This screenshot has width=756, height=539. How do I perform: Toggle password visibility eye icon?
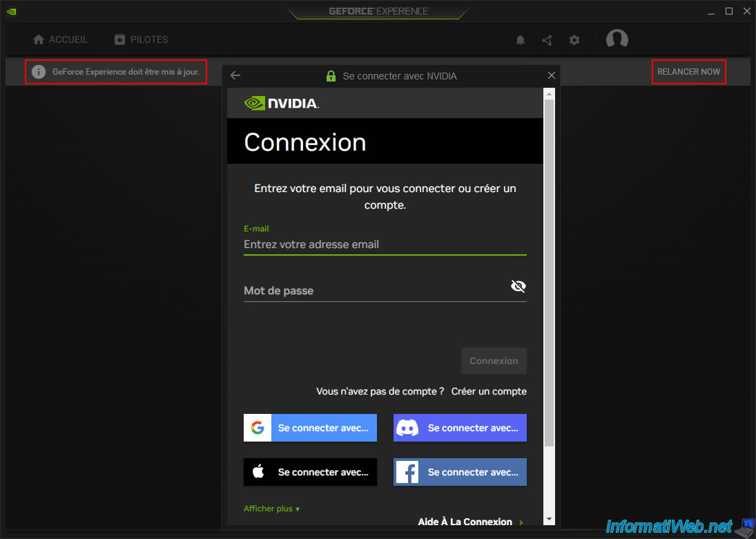(518, 286)
